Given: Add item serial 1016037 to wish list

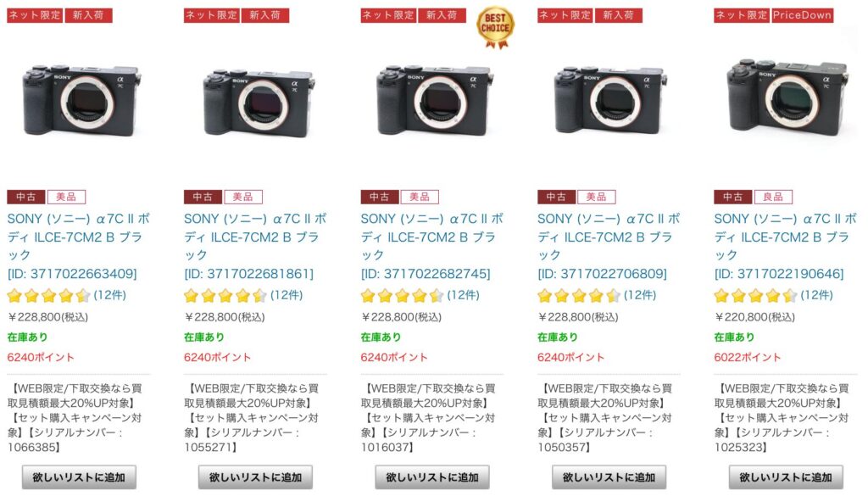Looking at the screenshot, I should [432, 477].
